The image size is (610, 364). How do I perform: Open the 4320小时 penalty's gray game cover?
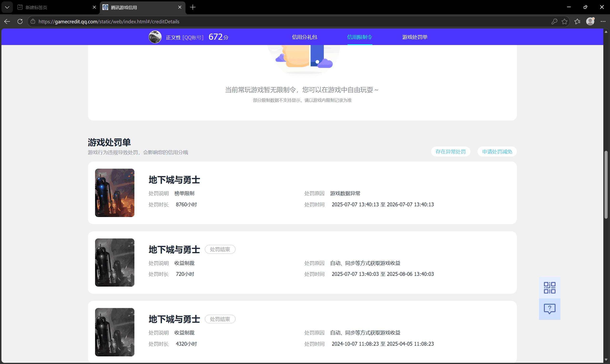point(115,332)
